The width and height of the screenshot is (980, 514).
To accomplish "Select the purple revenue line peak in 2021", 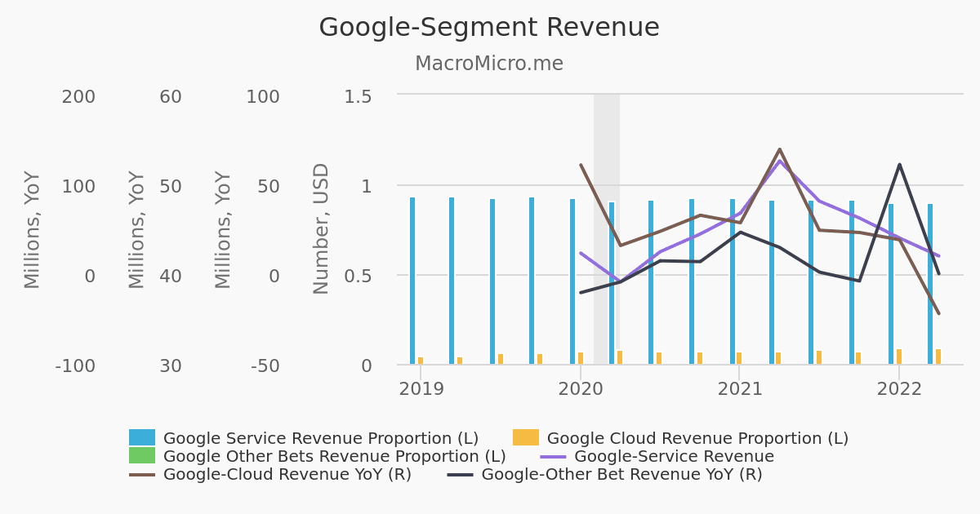I will coord(780,162).
